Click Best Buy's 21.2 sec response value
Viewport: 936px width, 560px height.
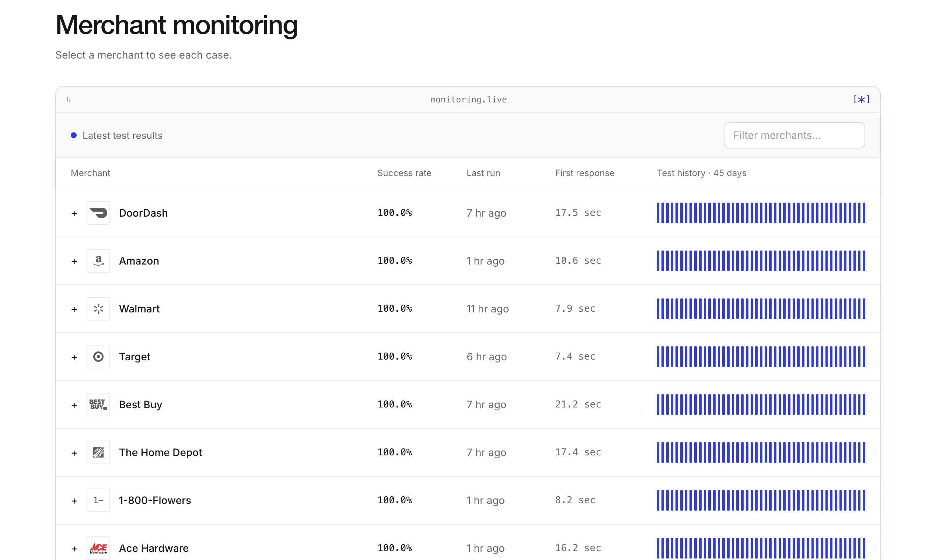[578, 404]
